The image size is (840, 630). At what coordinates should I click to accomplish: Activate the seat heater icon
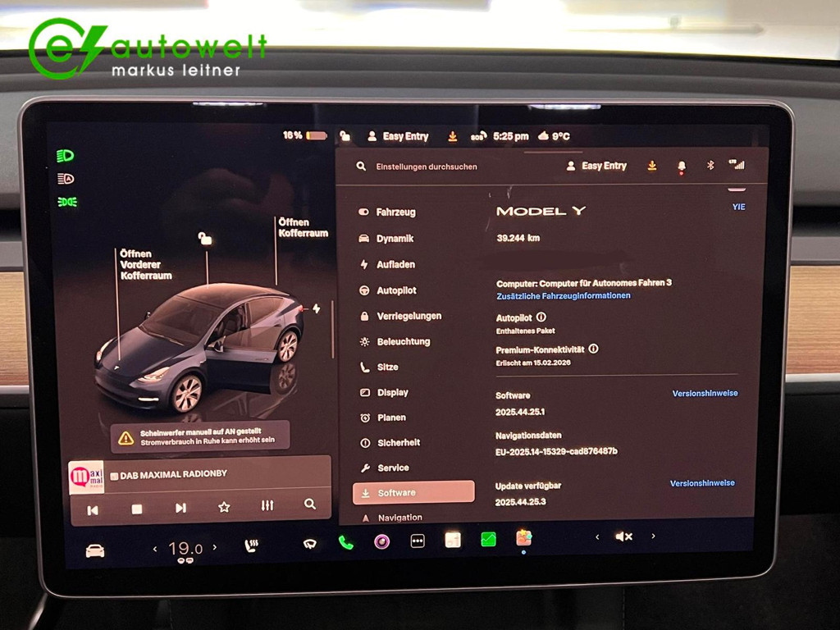point(250,543)
